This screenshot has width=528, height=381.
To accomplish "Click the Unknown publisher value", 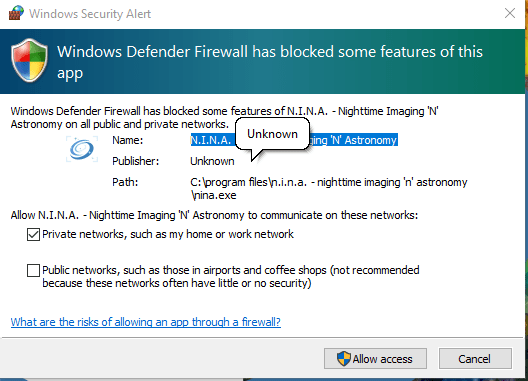I will [212, 161].
